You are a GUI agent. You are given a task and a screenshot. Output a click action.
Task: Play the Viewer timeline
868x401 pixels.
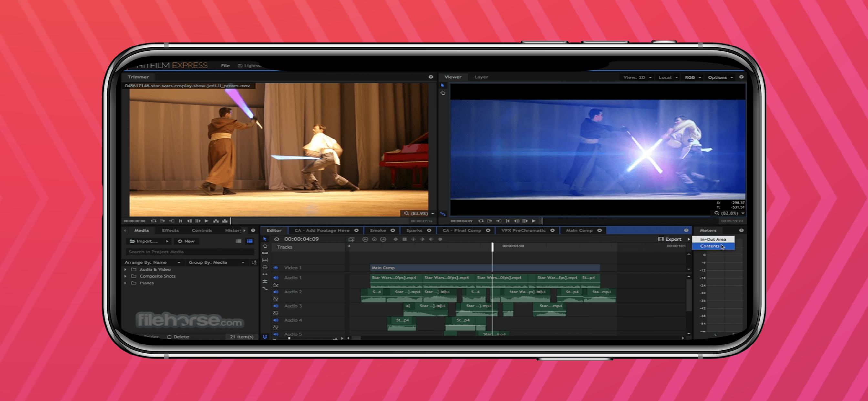coord(534,221)
